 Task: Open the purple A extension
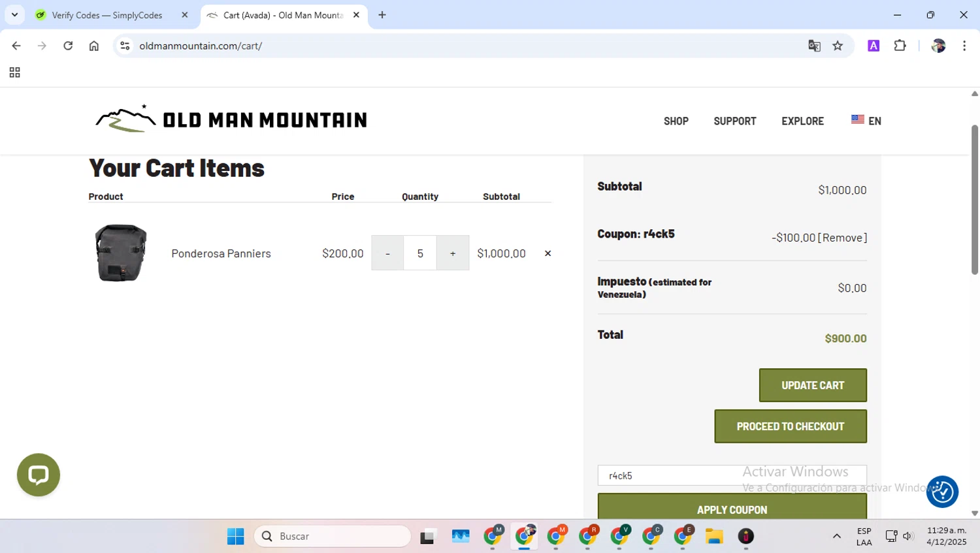click(874, 46)
